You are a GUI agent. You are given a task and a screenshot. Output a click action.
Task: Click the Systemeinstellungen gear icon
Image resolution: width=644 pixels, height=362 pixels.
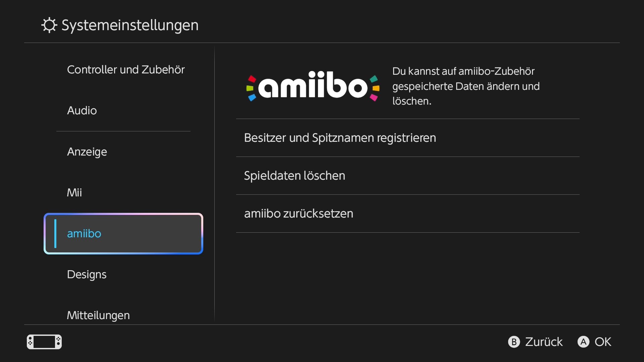[x=49, y=25]
